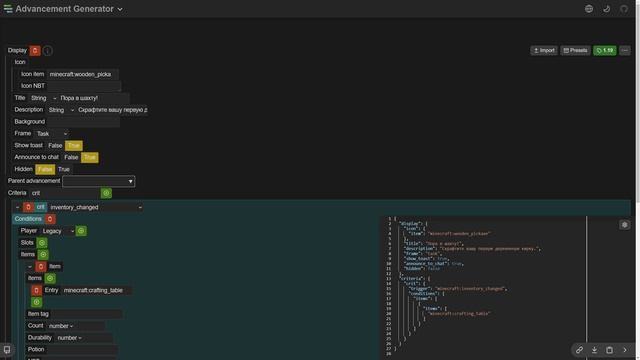Viewport: 640px width, 360px height.
Task: Open the Player Legacy dropdown
Action: pos(58,231)
